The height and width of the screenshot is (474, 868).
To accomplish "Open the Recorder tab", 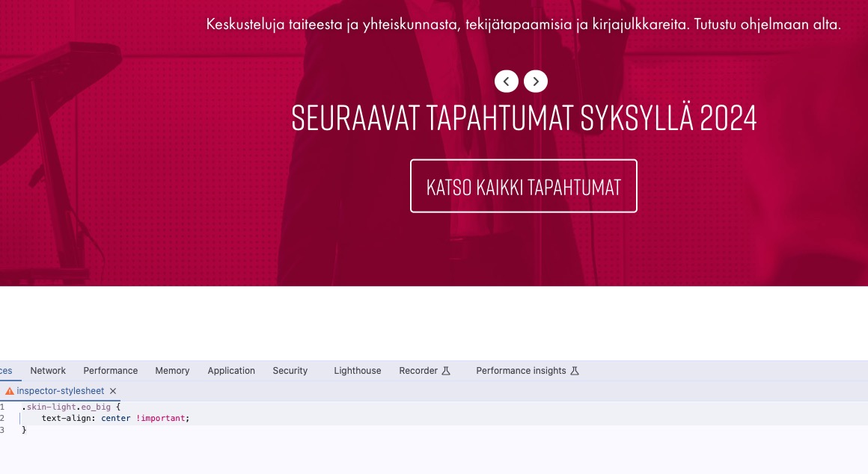I will [418, 371].
